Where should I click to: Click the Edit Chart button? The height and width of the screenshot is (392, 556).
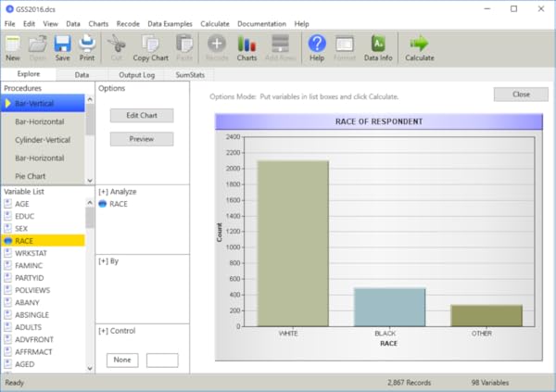[142, 115]
